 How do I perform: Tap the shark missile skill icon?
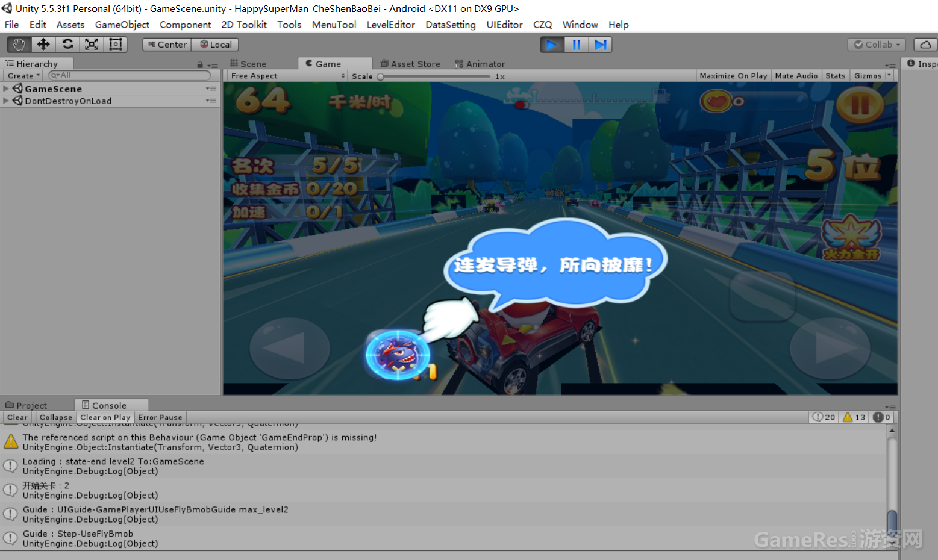(x=398, y=355)
